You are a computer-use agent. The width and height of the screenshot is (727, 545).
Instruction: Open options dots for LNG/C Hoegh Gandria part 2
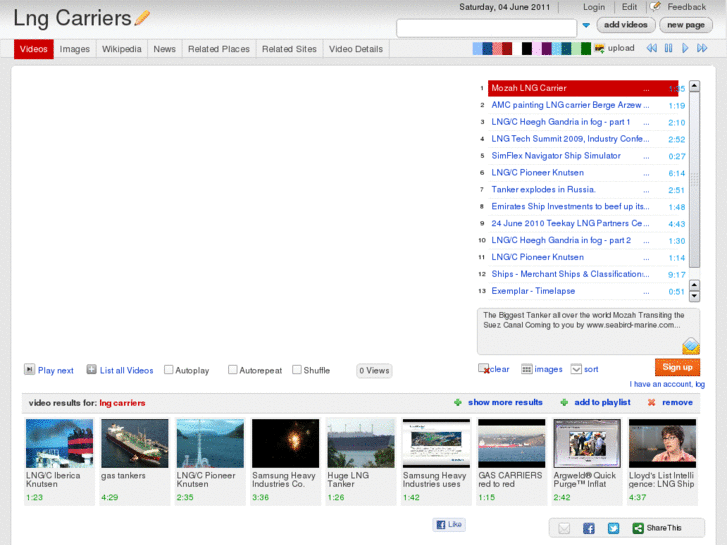tap(646, 242)
